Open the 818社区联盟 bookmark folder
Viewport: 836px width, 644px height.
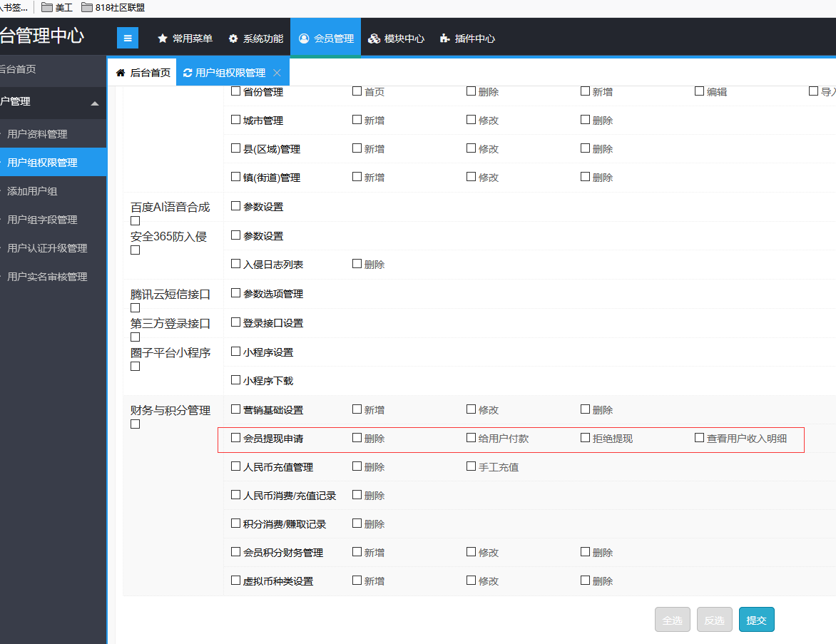[113, 8]
